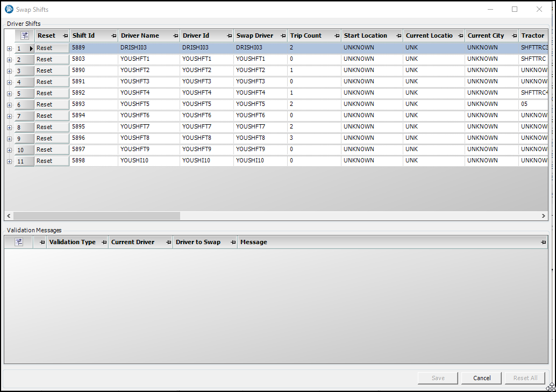The image size is (556, 392).
Task: Expand row 9 for shift 5896
Action: point(10,139)
